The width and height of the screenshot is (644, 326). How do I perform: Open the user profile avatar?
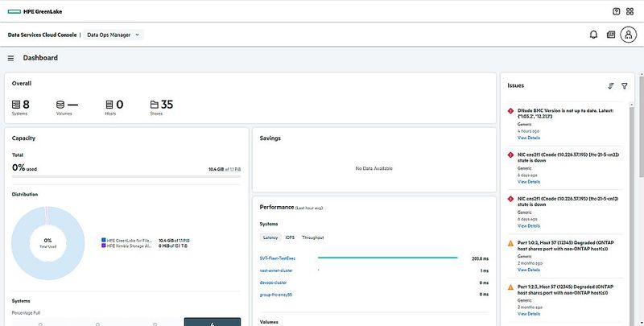[x=629, y=35]
